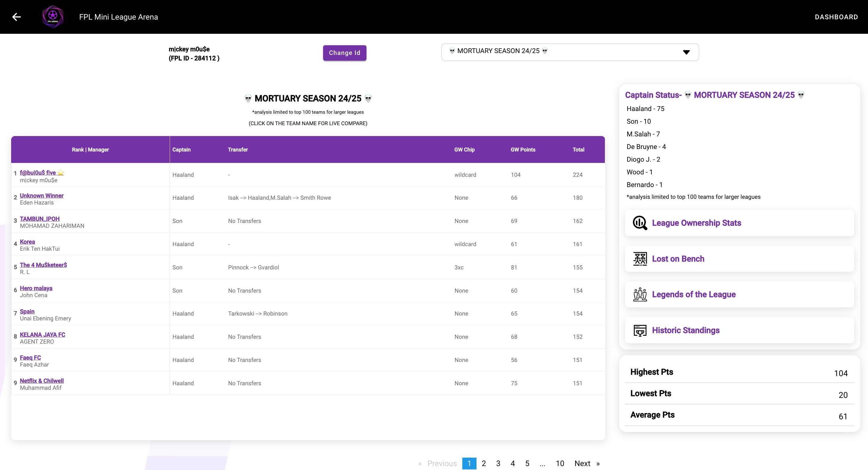Screen dimensions: 868x470
Task: Open the DASHBOARD menu item
Action: point(836,17)
